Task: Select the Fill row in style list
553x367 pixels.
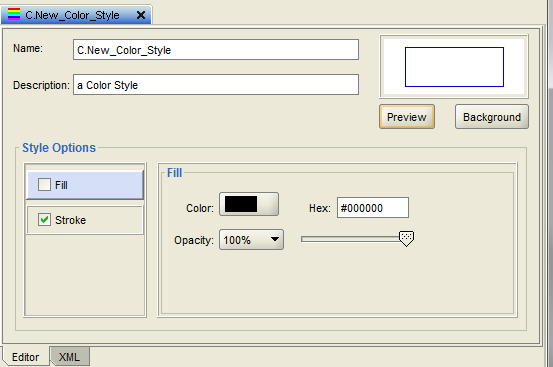Action: tap(85, 185)
